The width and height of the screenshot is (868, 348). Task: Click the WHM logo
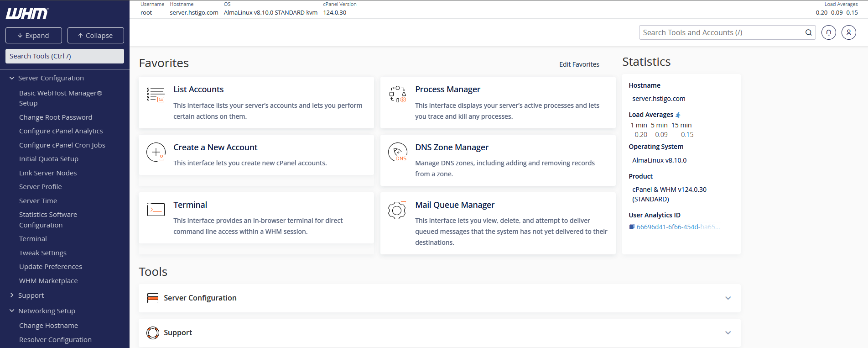(x=27, y=14)
